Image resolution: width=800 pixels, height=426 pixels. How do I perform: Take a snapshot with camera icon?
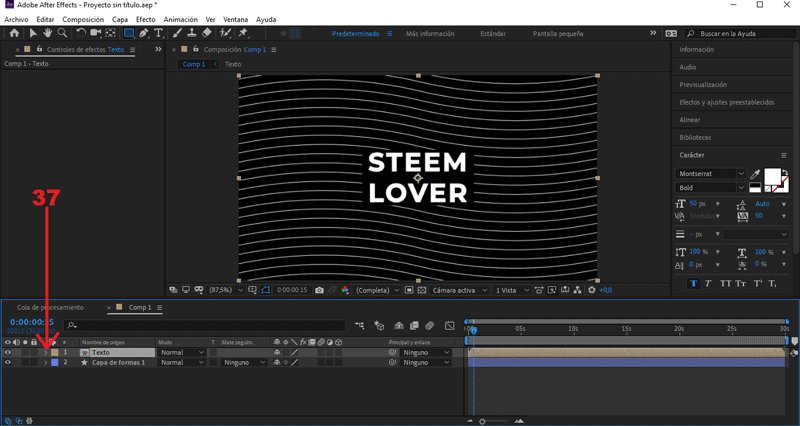point(319,290)
